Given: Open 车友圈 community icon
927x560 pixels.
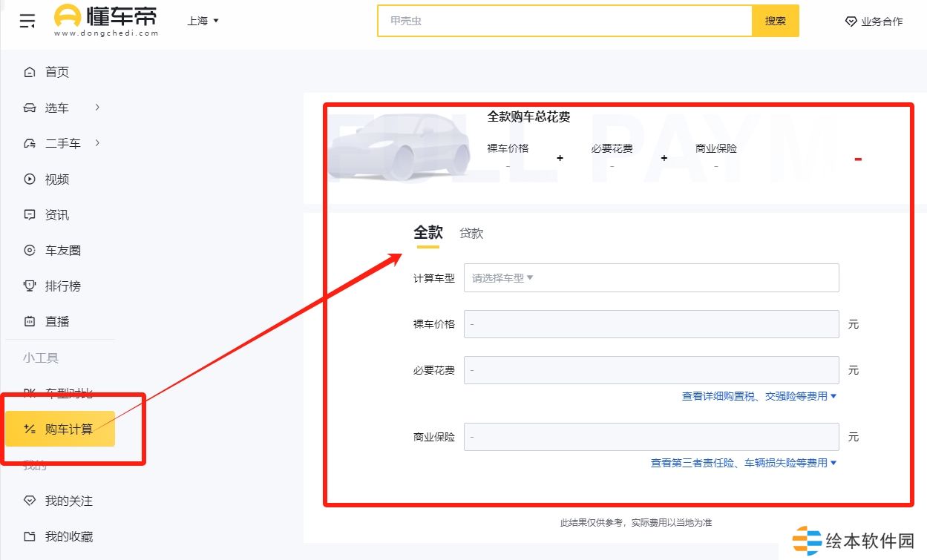Looking at the screenshot, I should pyautogui.click(x=30, y=250).
